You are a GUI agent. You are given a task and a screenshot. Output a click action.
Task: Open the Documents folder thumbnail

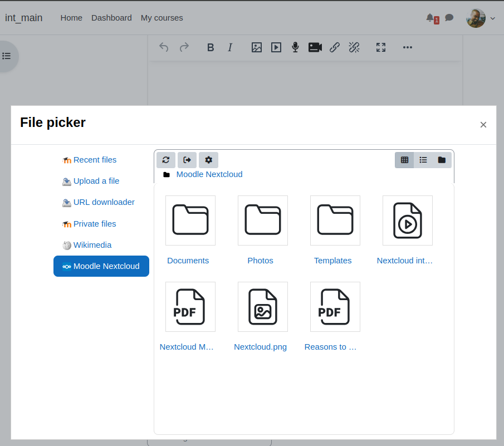190,220
